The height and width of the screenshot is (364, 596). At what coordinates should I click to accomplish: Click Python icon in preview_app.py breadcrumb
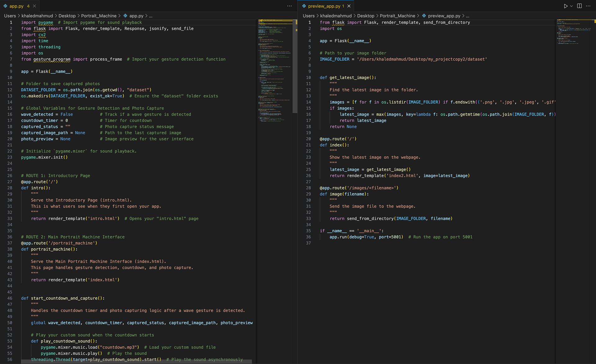pyautogui.click(x=424, y=16)
